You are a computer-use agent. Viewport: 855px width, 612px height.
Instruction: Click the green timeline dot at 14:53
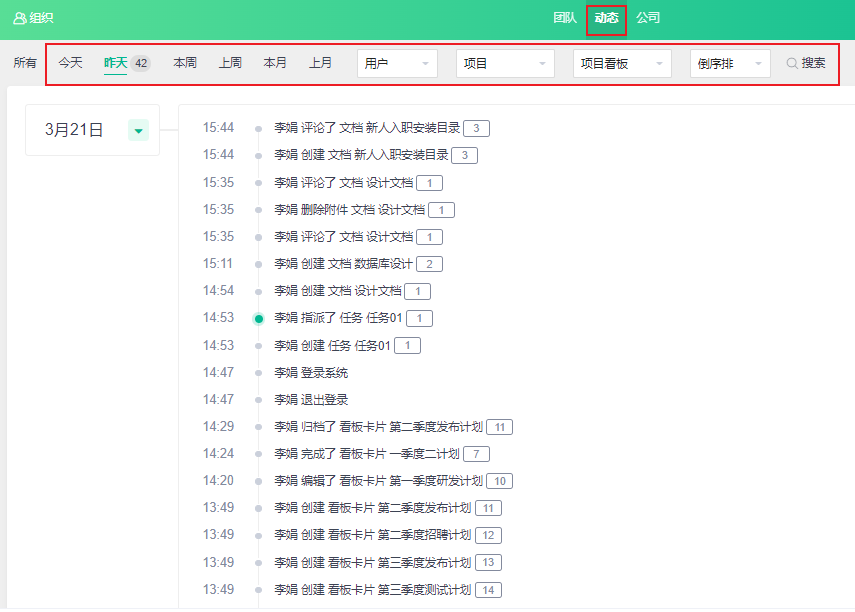259,319
